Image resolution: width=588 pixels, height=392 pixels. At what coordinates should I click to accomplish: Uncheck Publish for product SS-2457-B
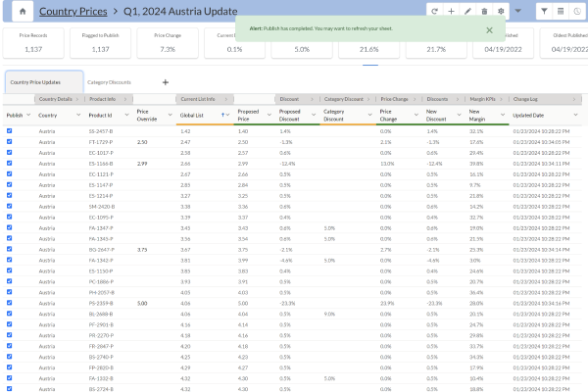(10, 131)
